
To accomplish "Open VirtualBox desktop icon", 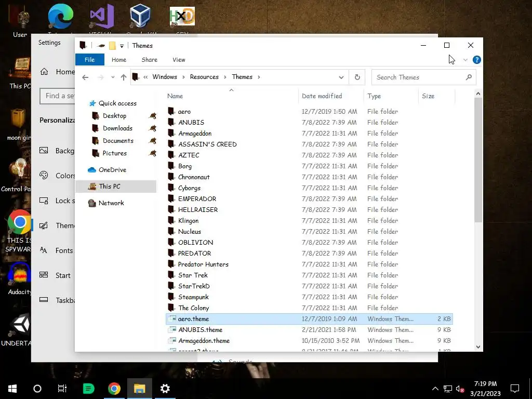I will point(140,16).
